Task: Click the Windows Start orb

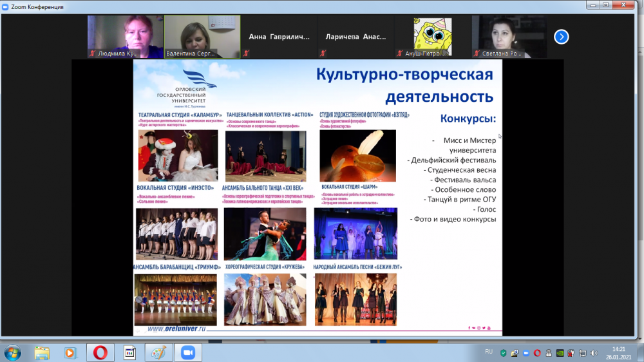Action: [x=12, y=352]
